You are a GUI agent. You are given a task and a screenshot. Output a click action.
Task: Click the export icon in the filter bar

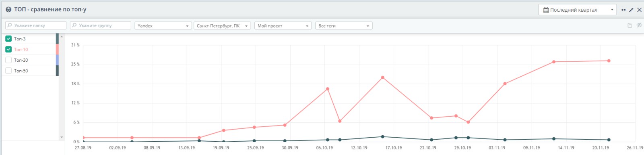click(630, 25)
